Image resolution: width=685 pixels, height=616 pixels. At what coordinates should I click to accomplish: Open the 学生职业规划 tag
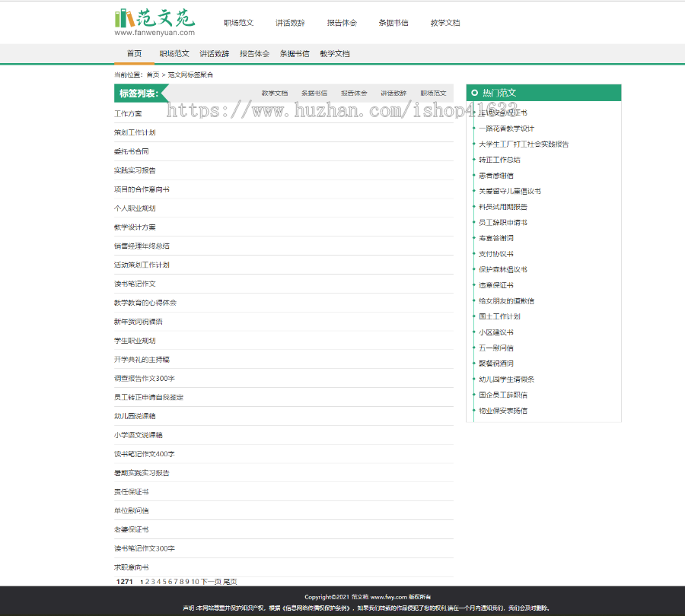(135, 341)
